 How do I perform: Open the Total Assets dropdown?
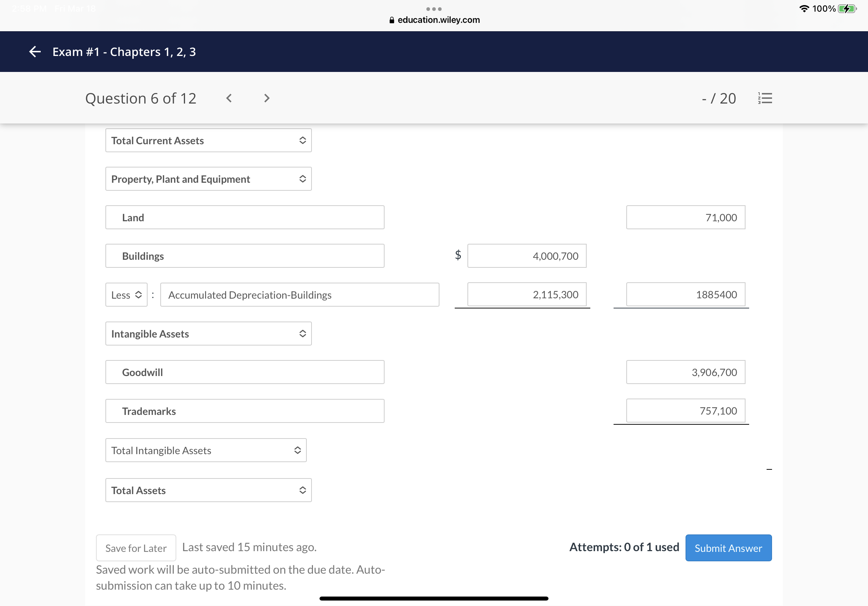[208, 490]
